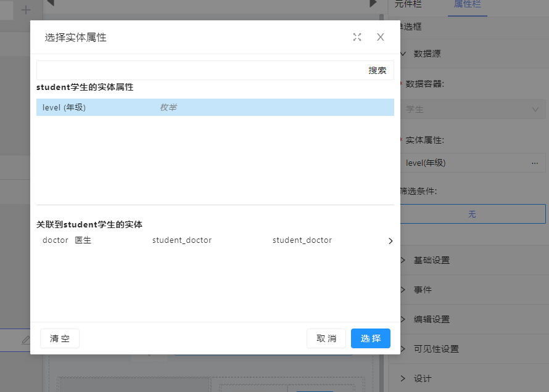Maximize the 选择实体属性 dialog with expand icon
Image resolution: width=549 pixels, height=392 pixels.
click(x=357, y=37)
